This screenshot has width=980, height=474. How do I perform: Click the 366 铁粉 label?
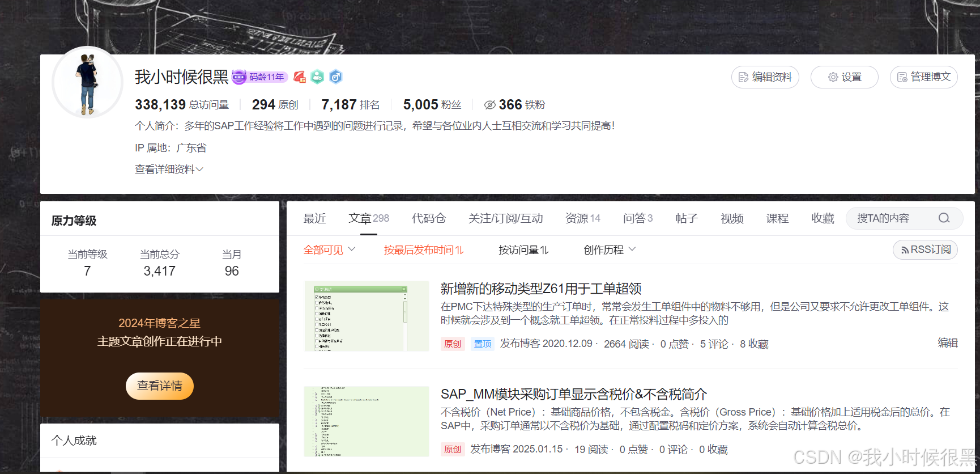522,105
